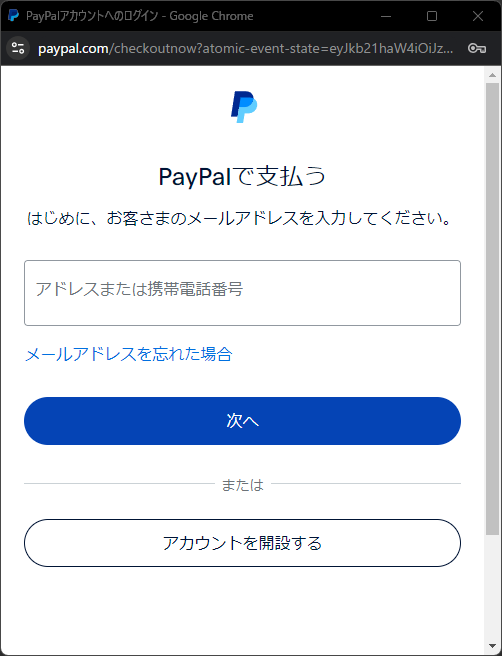Click the password manager key icon
This screenshot has height=656, width=502.
477,49
